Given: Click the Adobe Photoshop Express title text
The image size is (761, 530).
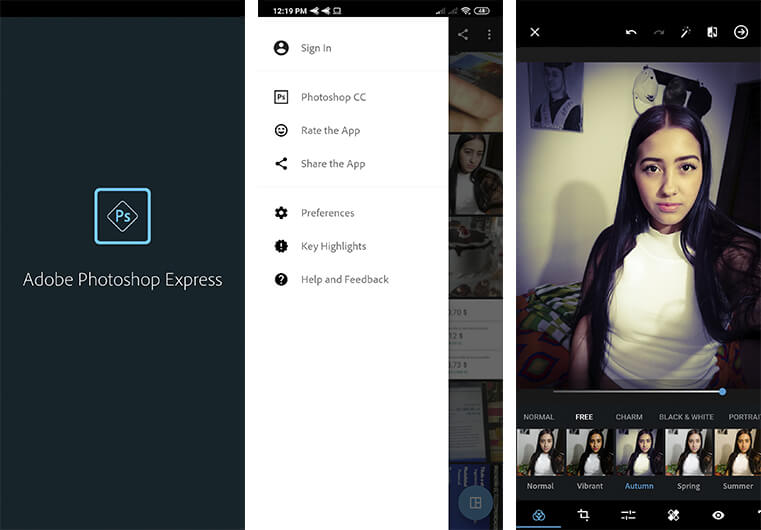Looking at the screenshot, I should (123, 280).
